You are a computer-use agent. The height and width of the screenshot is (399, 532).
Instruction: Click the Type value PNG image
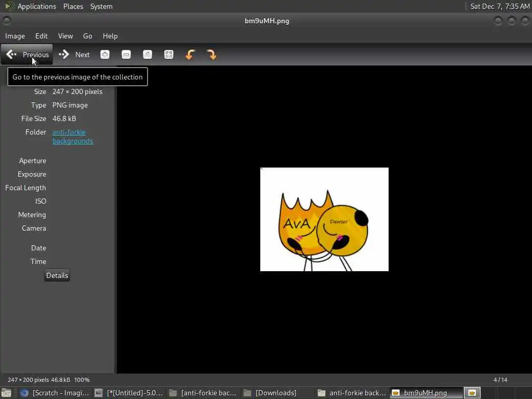70,105
